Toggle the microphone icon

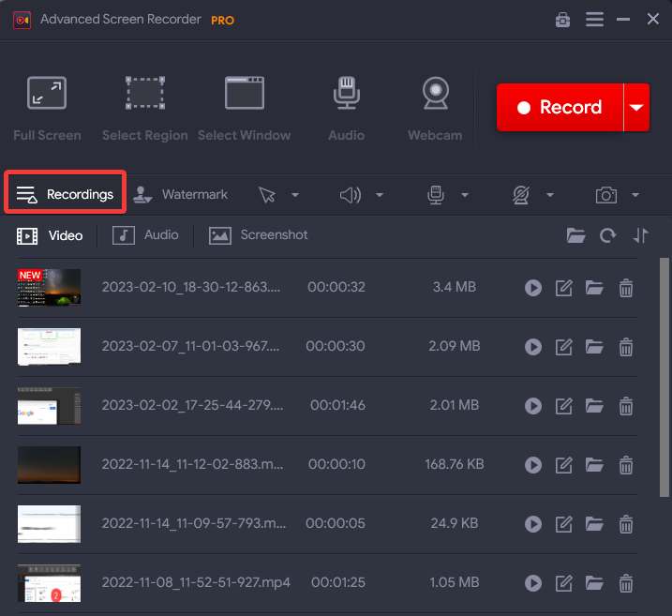436,195
